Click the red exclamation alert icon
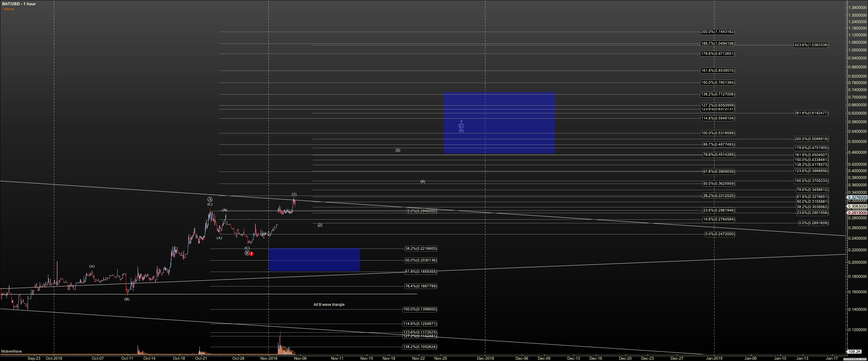868x361 pixels. [251, 254]
